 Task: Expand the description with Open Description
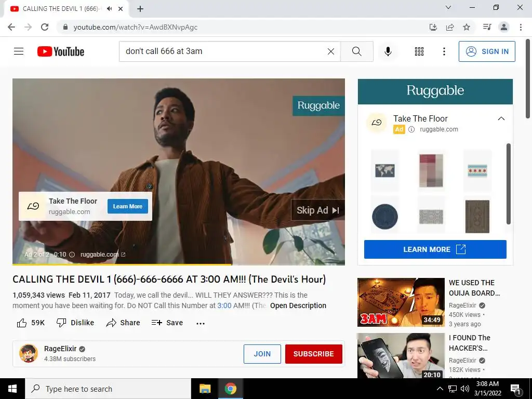pos(298,305)
